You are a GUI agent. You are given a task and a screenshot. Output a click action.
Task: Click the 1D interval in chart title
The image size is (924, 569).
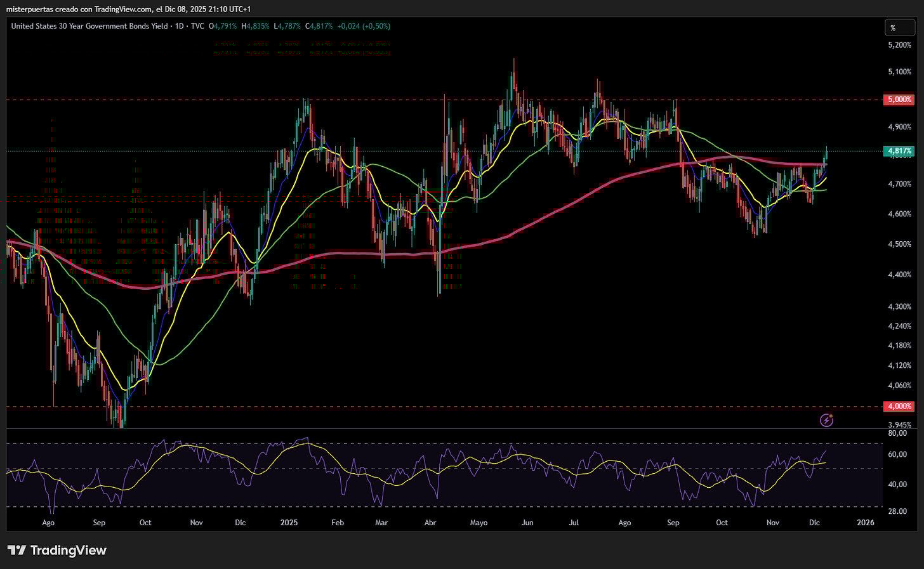(x=178, y=26)
